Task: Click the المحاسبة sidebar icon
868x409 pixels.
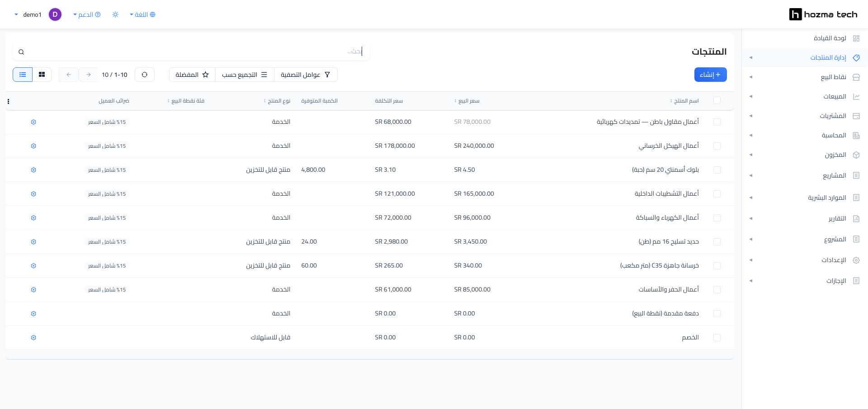Action: pos(856,136)
